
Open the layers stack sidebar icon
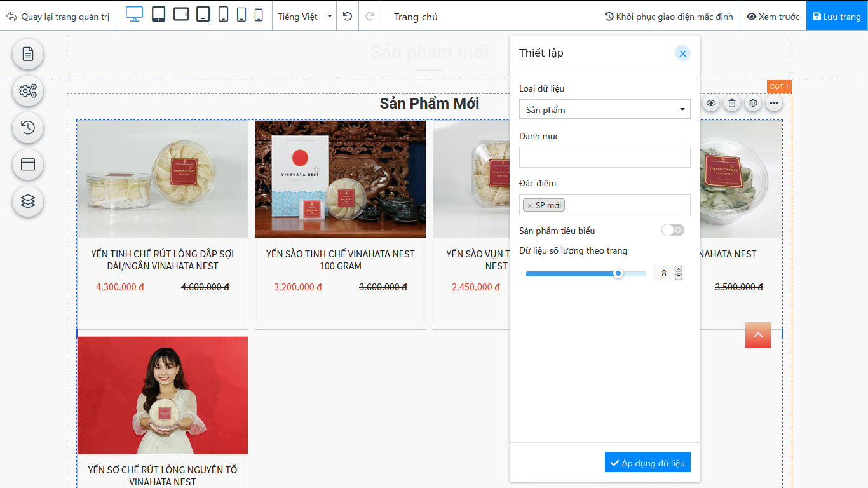coord(28,201)
